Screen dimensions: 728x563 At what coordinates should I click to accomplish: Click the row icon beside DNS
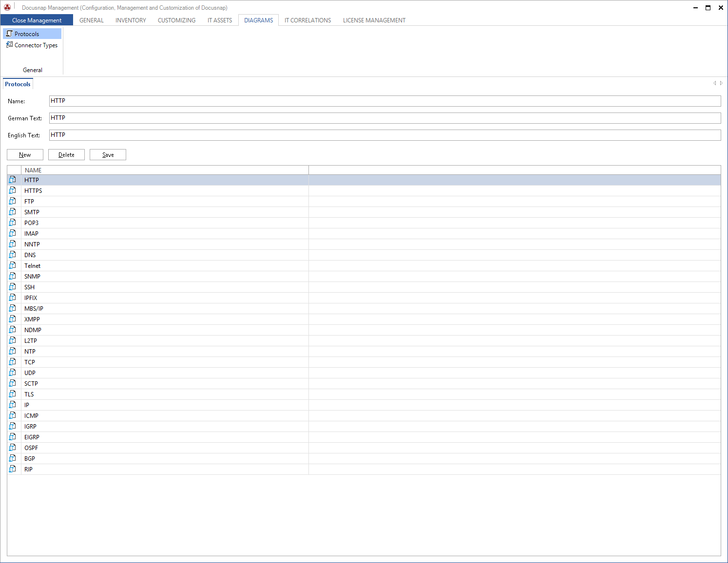[x=13, y=255]
